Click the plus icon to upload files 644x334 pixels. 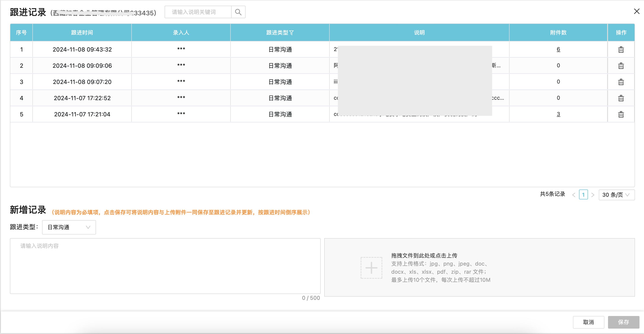tap(371, 268)
